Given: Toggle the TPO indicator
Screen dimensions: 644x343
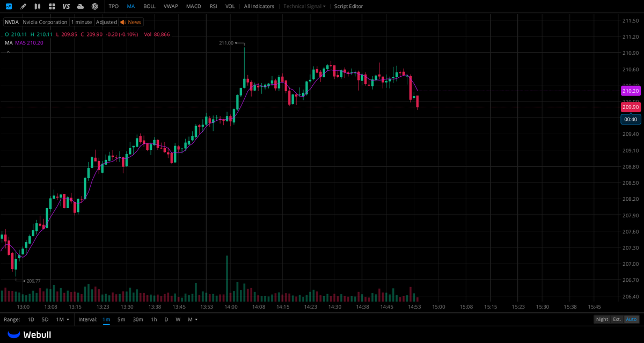Looking at the screenshot, I should pos(114,6).
